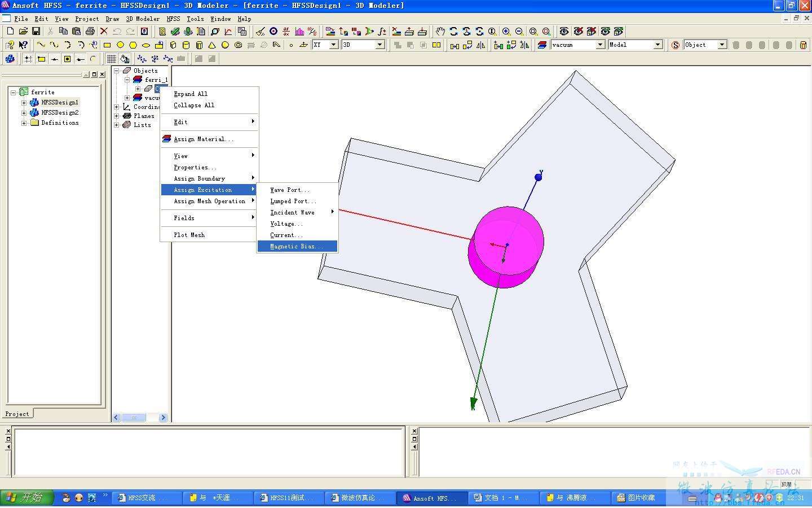Collapse the ferrite project node
Screen dimensions: 812x508
[x=14, y=92]
